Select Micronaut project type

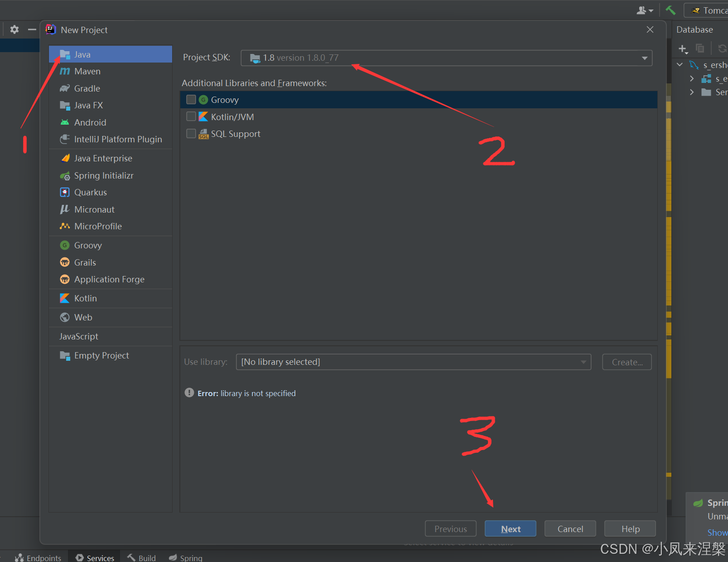click(110, 209)
